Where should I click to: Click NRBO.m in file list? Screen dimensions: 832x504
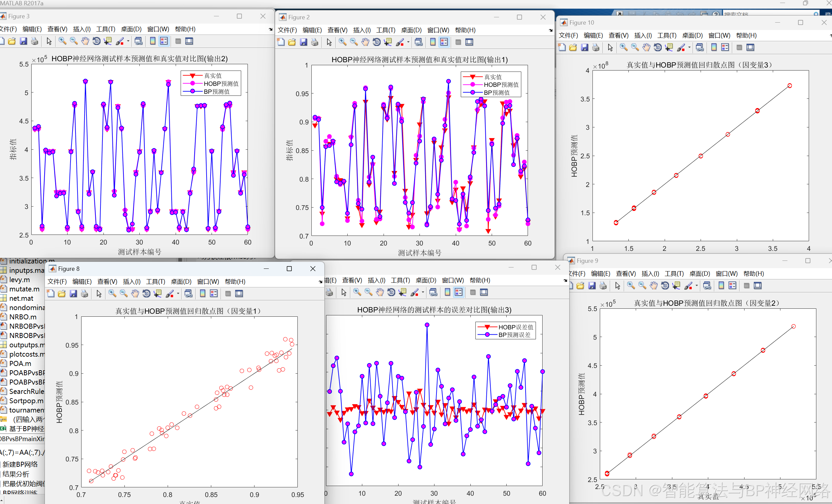(x=23, y=317)
